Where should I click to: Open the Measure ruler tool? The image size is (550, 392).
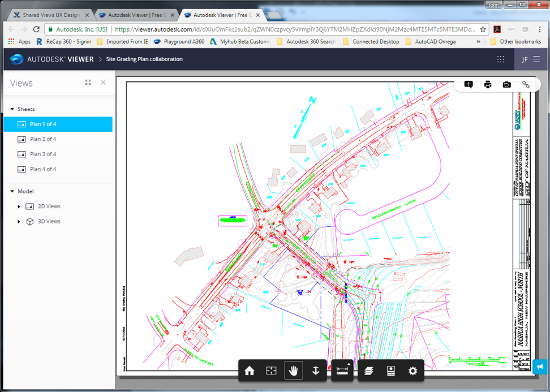pyautogui.click(x=342, y=371)
